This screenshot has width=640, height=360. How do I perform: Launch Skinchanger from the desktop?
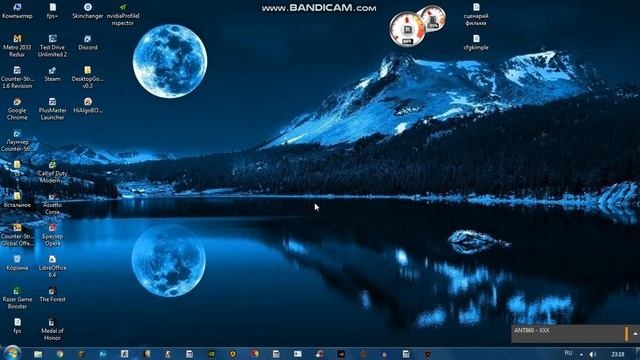(x=88, y=11)
